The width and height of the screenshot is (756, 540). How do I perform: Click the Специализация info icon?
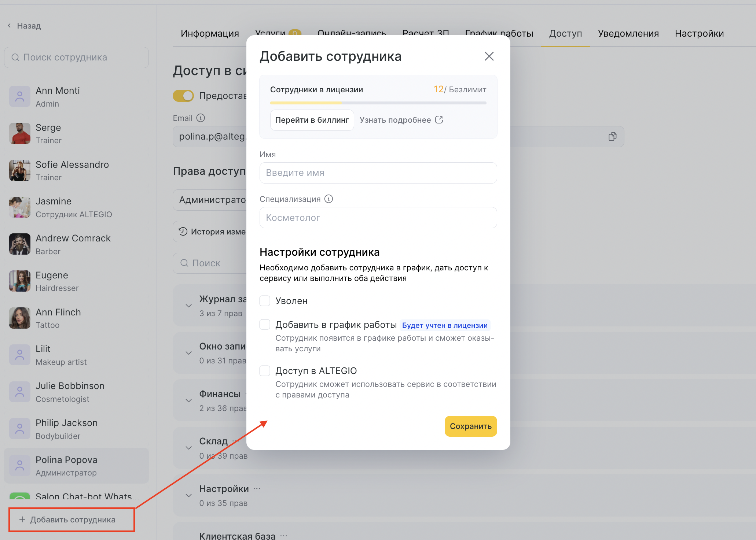(329, 199)
